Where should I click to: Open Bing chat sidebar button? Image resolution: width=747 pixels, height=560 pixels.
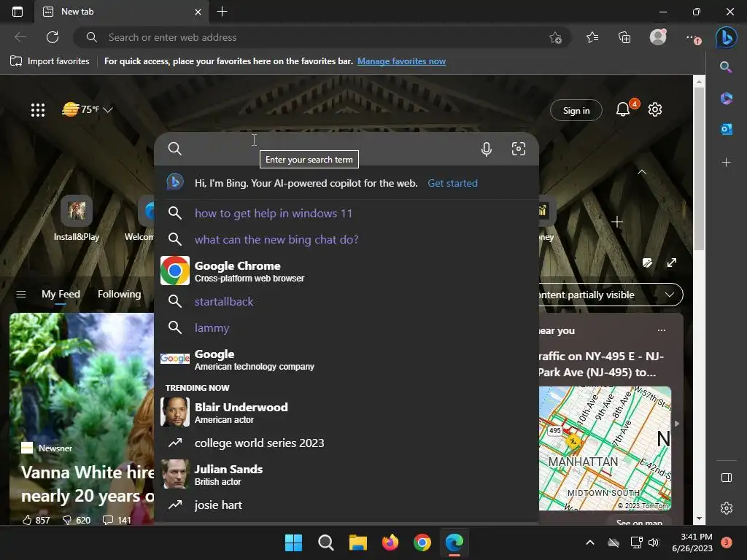coord(726,37)
